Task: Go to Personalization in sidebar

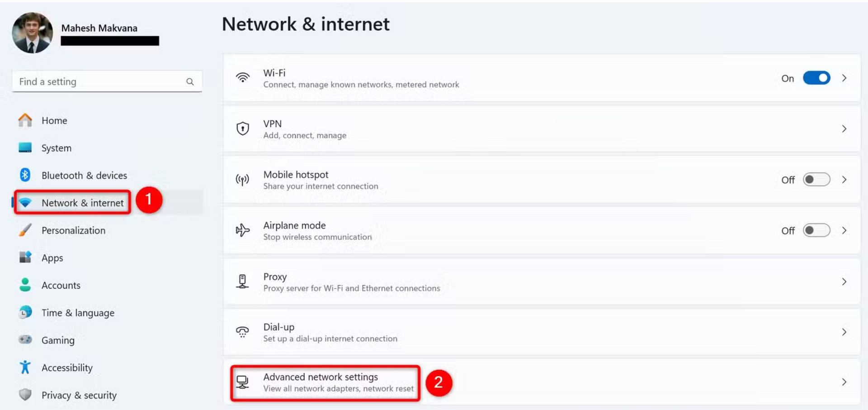Action: pos(73,230)
